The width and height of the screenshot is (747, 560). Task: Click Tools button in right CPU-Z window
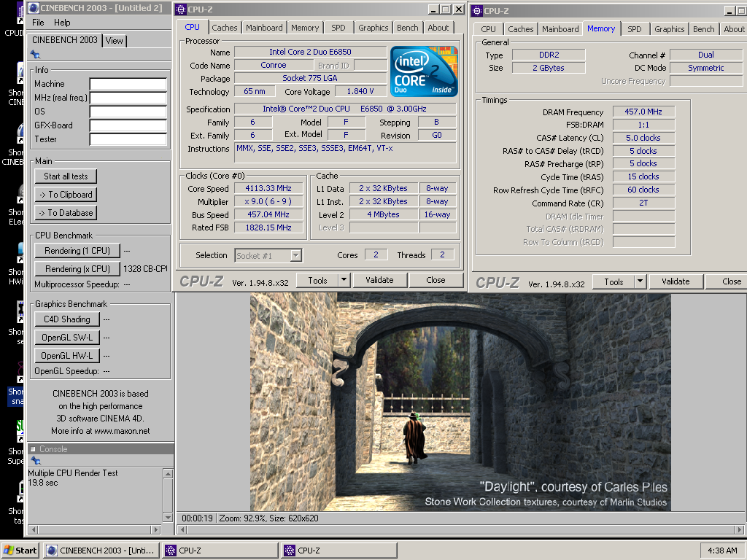pyautogui.click(x=614, y=281)
